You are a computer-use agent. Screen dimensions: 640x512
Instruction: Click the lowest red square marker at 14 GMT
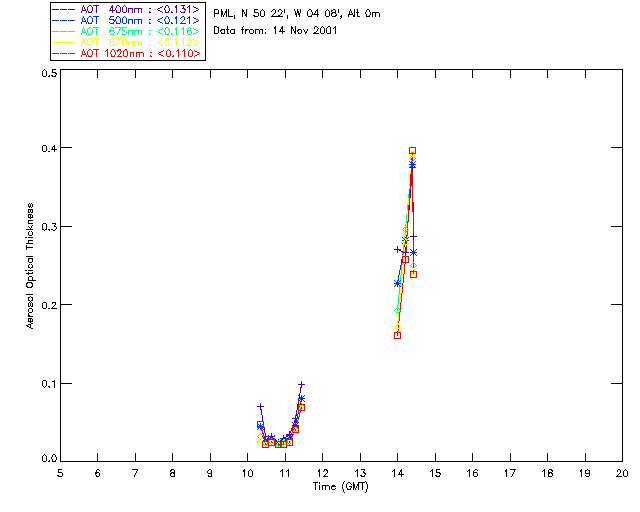[397, 335]
